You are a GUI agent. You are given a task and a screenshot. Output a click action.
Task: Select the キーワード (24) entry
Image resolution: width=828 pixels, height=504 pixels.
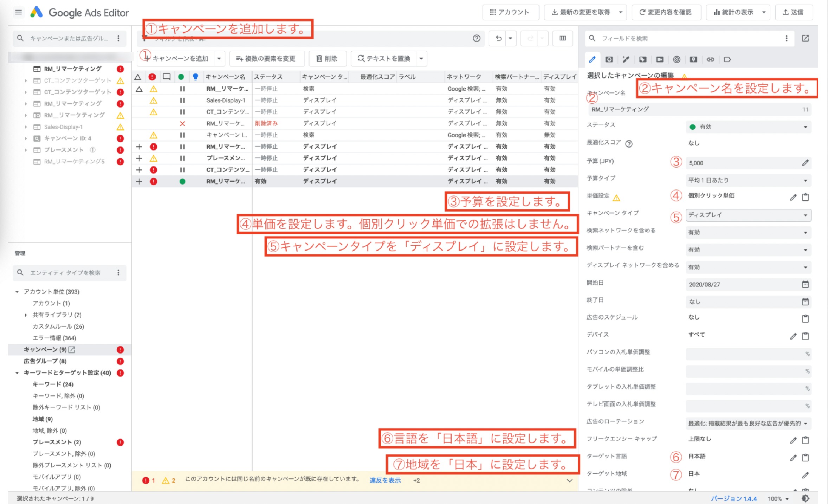tap(53, 384)
